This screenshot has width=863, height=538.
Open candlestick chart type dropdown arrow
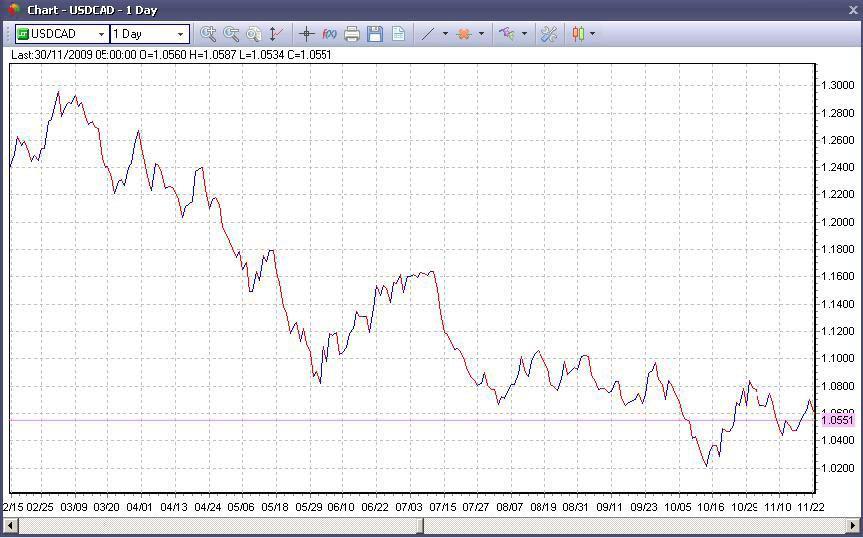pos(592,34)
